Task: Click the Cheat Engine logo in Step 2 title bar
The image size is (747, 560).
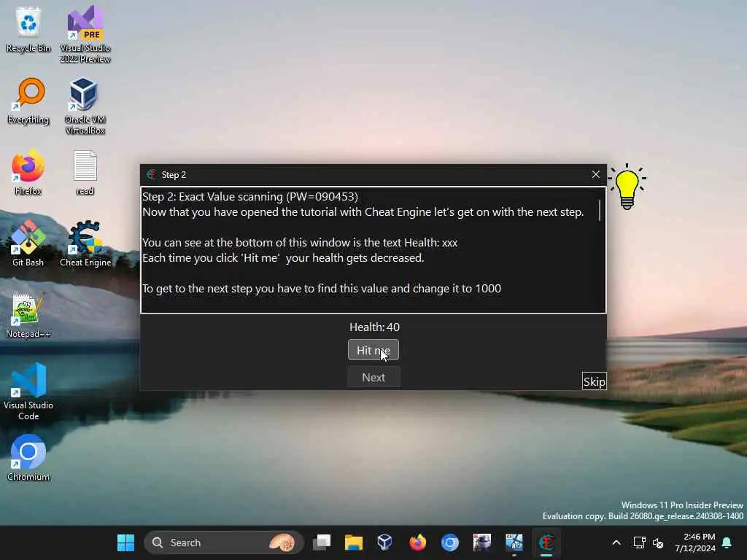Action: (x=152, y=175)
